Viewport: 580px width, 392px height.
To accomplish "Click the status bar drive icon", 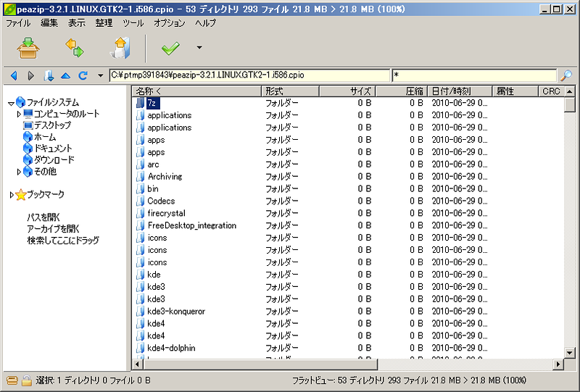I will (12, 380).
